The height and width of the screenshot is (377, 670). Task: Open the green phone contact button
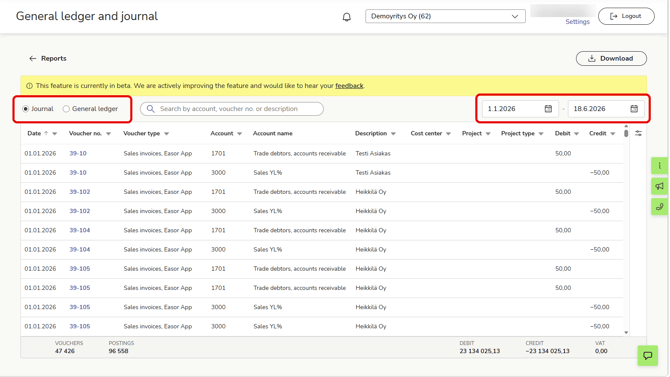pos(659,206)
